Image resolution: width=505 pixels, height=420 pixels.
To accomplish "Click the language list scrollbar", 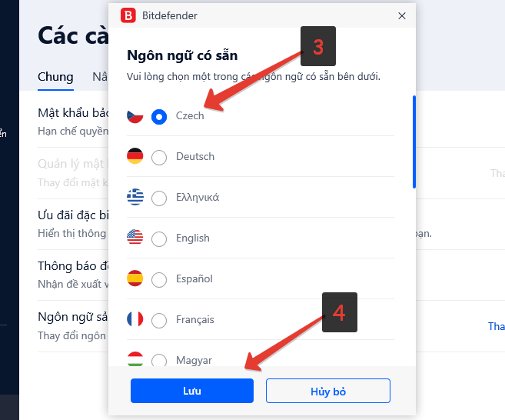I will pos(414,142).
